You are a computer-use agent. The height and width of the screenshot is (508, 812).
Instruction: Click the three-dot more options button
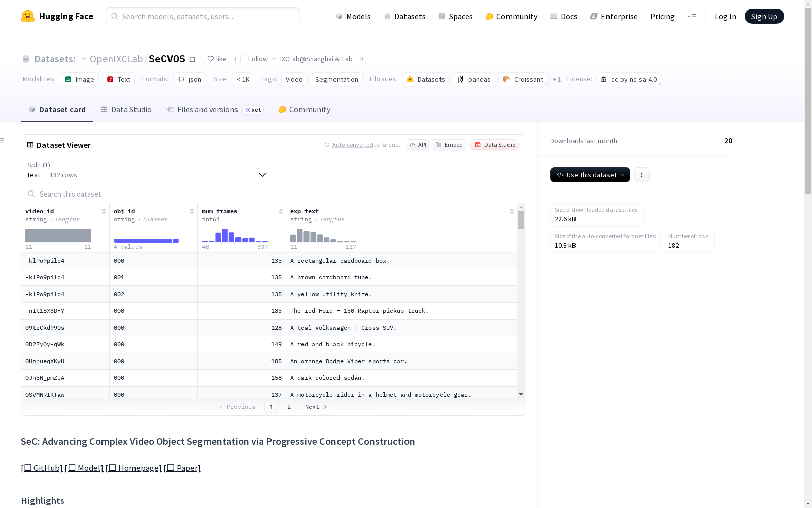pyautogui.click(x=642, y=175)
